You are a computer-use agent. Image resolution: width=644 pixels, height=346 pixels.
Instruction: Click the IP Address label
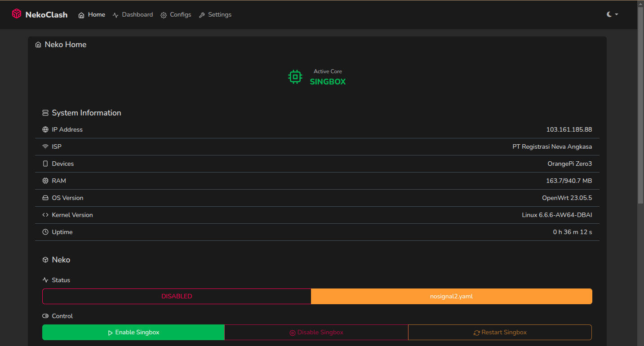[67, 129]
